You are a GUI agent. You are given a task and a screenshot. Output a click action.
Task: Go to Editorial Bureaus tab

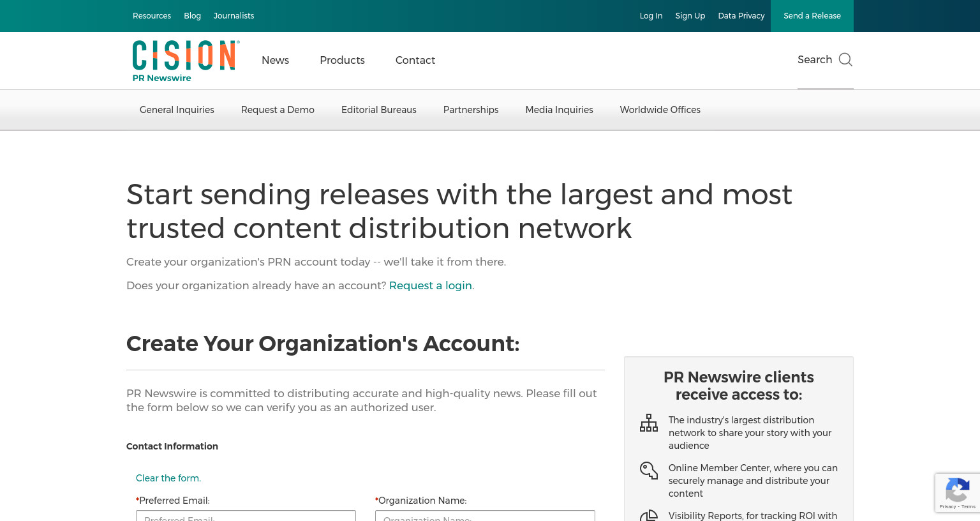379,110
